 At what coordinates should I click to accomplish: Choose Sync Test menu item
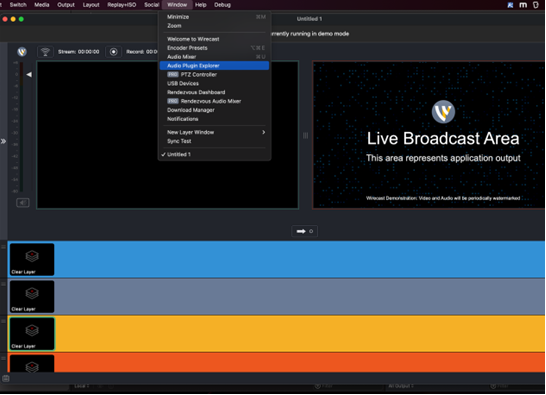coord(214,141)
